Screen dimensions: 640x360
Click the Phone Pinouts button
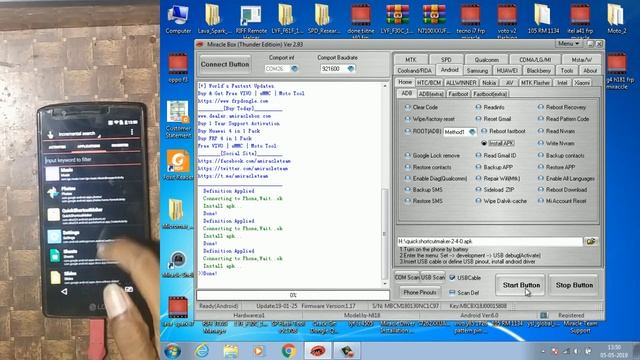[419, 292]
